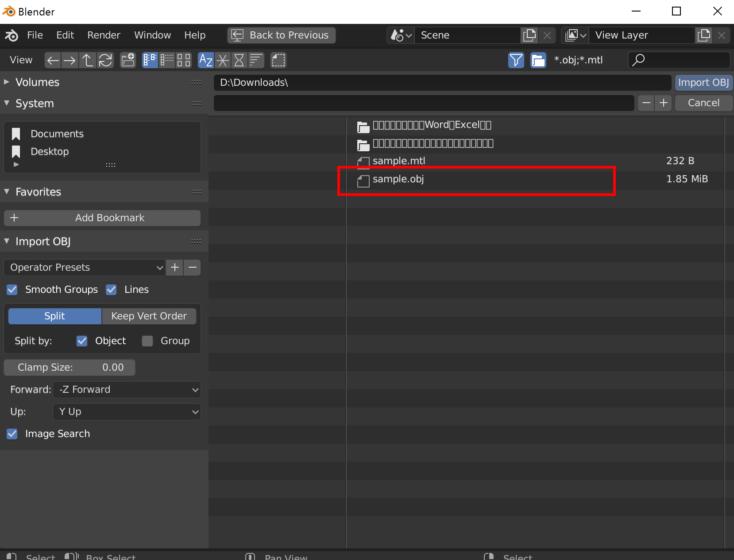Viewport: 734px width, 560px height.
Task: Open the Edit menu
Action: pyautogui.click(x=65, y=35)
